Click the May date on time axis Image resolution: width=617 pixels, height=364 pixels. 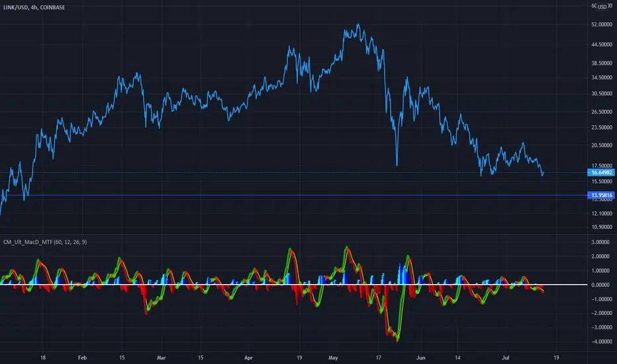point(333,357)
